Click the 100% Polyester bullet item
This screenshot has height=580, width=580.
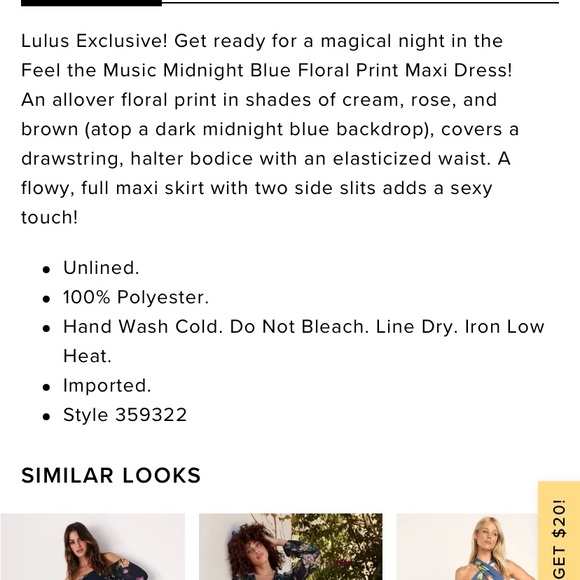click(x=136, y=297)
